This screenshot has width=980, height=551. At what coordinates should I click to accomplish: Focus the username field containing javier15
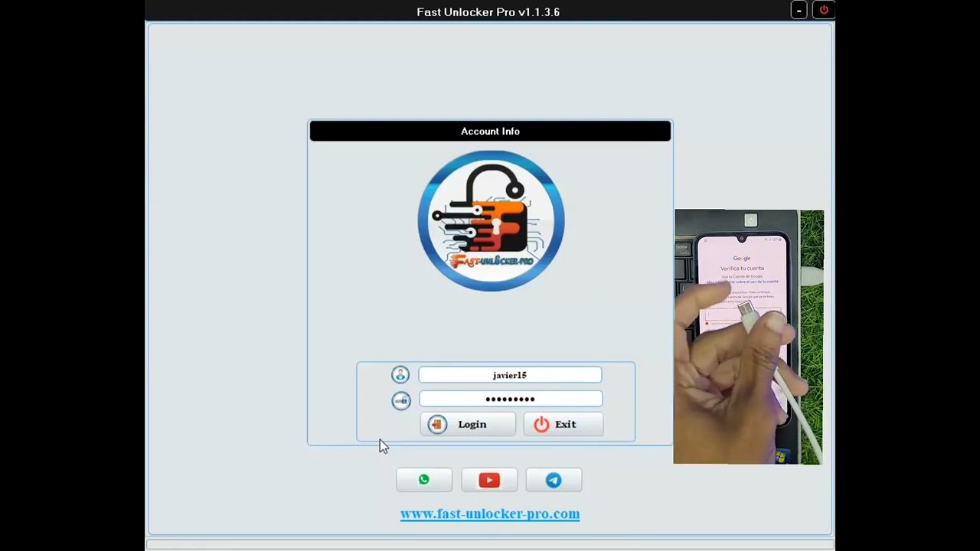pyautogui.click(x=510, y=375)
